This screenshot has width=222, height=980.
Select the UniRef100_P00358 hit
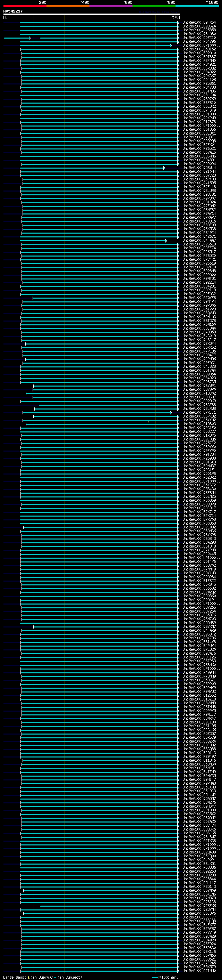pos(199,523)
